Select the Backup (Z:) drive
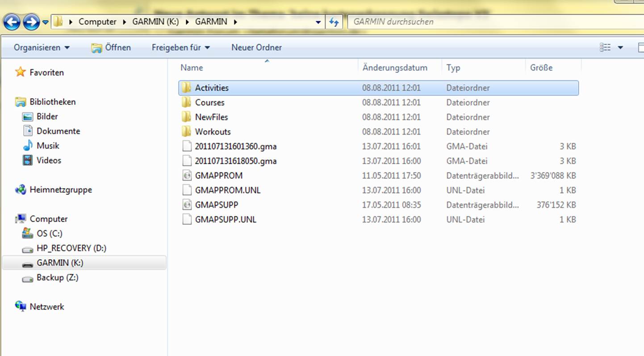The height and width of the screenshot is (356, 644). [58, 277]
